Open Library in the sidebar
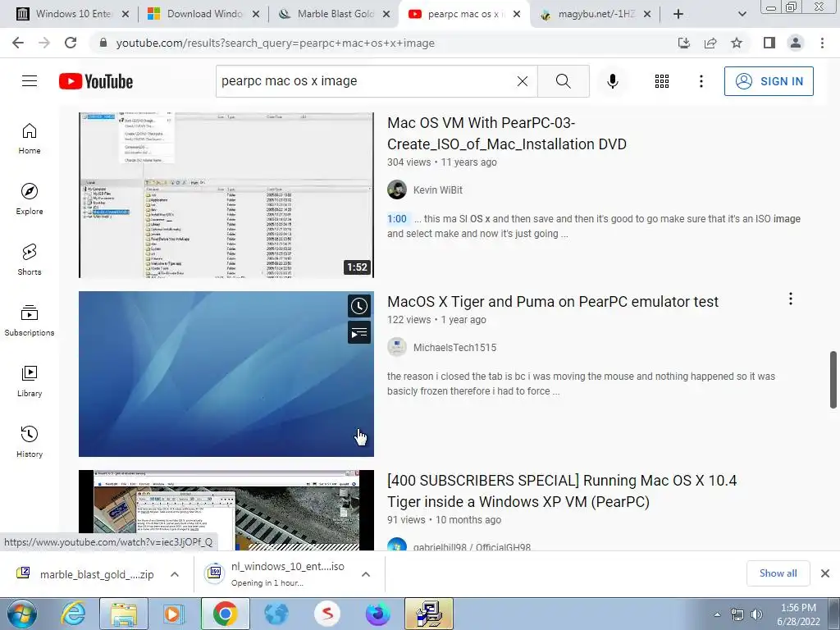The image size is (840, 630). pos(30,381)
